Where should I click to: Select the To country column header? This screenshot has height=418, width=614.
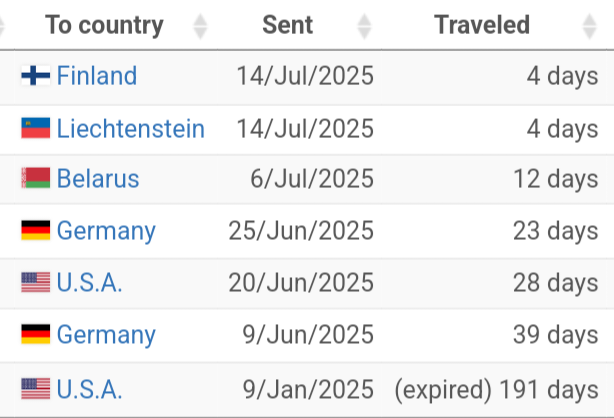(104, 25)
